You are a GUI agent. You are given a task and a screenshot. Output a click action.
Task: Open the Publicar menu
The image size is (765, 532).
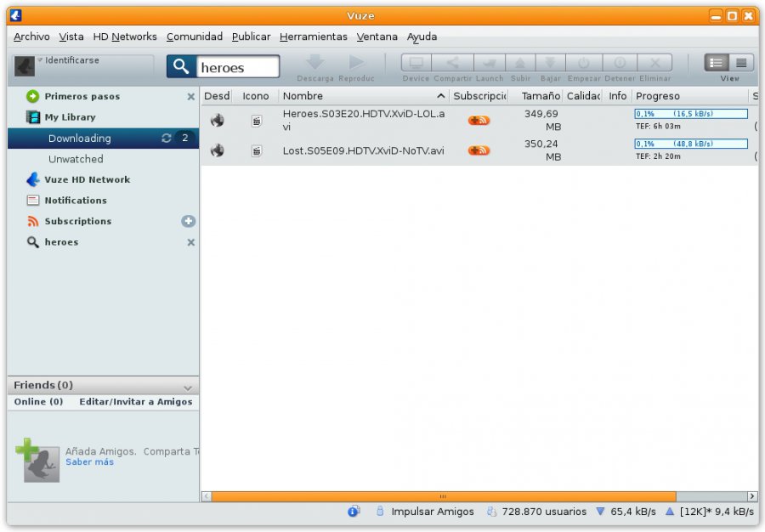[x=251, y=37]
